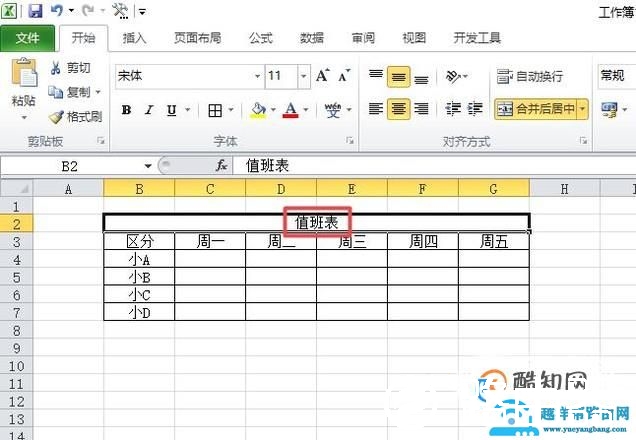Click the accounting number format icon
Image resolution: width=636 pixels, height=440 pixels.
pos(609,109)
